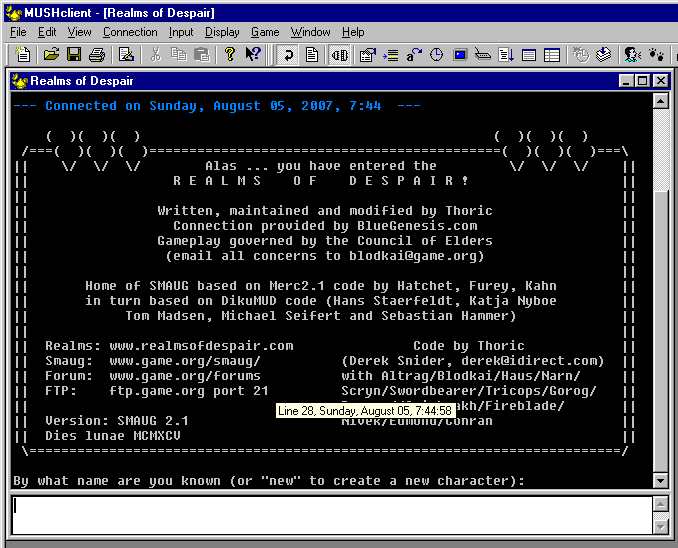Save the world using the floppy disk icon
The image size is (678, 548).
pos(74,54)
